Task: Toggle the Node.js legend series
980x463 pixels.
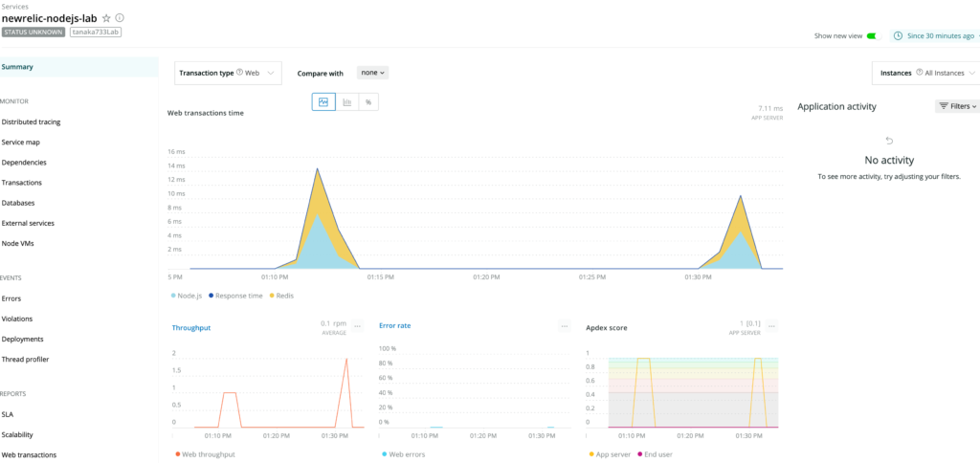Action: (185, 296)
